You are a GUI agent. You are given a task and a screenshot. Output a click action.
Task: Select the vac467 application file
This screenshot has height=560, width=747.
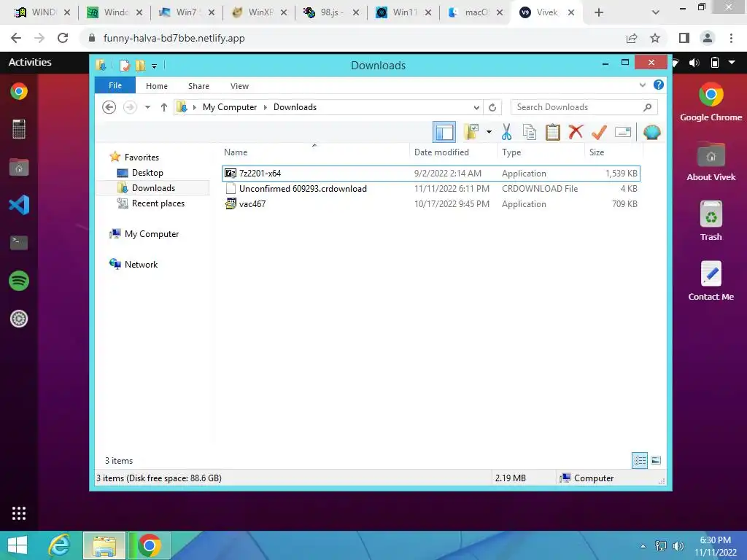click(x=430, y=204)
